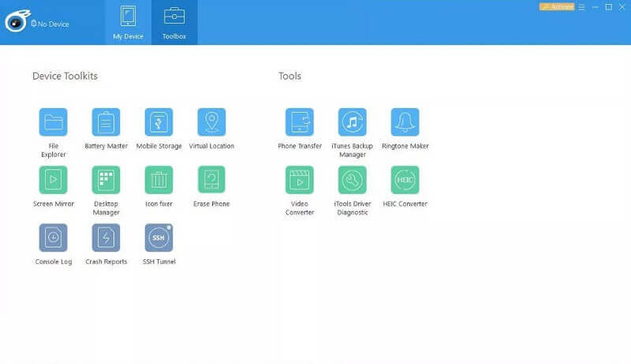Image resolution: width=631 pixels, height=364 pixels.
Task: Open the hamburger menu in title bar
Action: pyautogui.click(x=581, y=7)
